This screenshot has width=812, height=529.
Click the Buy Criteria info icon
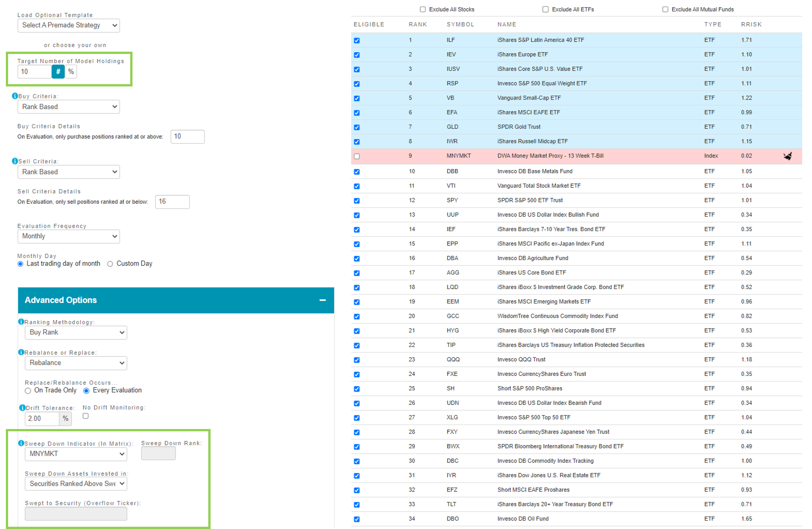15,96
